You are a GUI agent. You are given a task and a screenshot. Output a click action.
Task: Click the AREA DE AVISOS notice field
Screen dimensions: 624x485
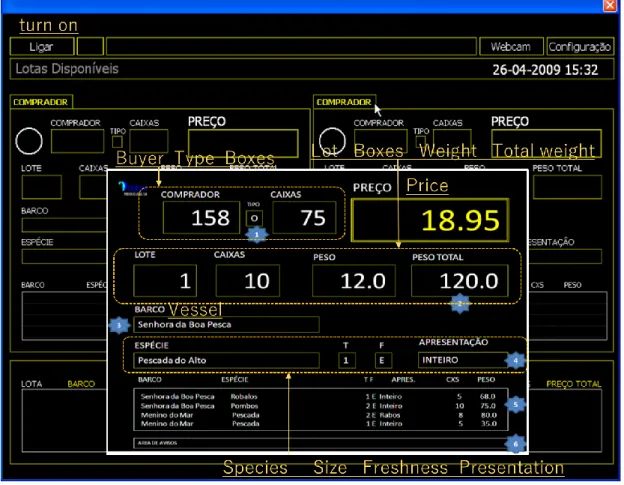coord(322,445)
